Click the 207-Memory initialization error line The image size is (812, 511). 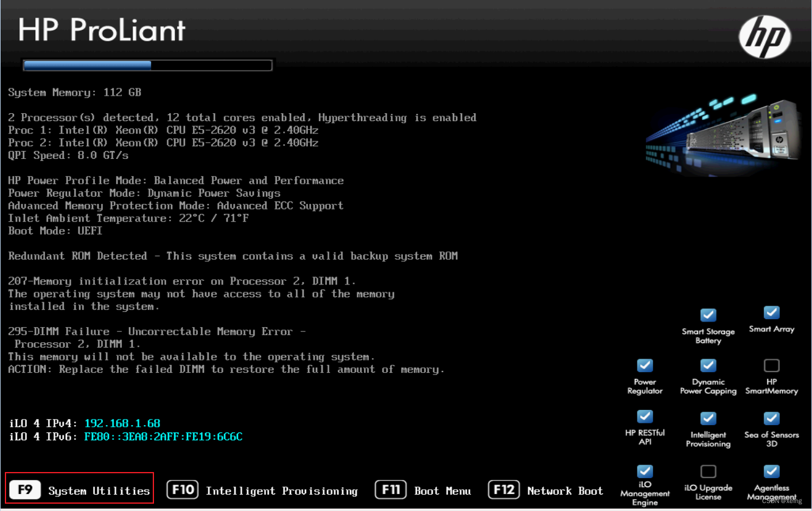182,281
